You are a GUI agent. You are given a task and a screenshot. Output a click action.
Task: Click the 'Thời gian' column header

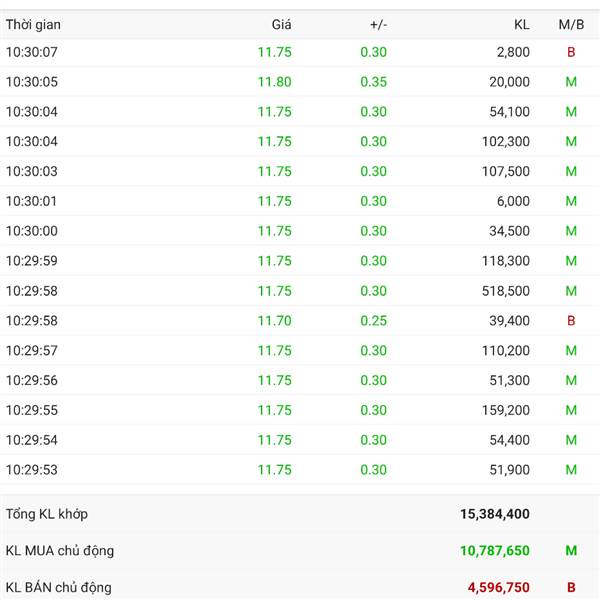point(33,24)
